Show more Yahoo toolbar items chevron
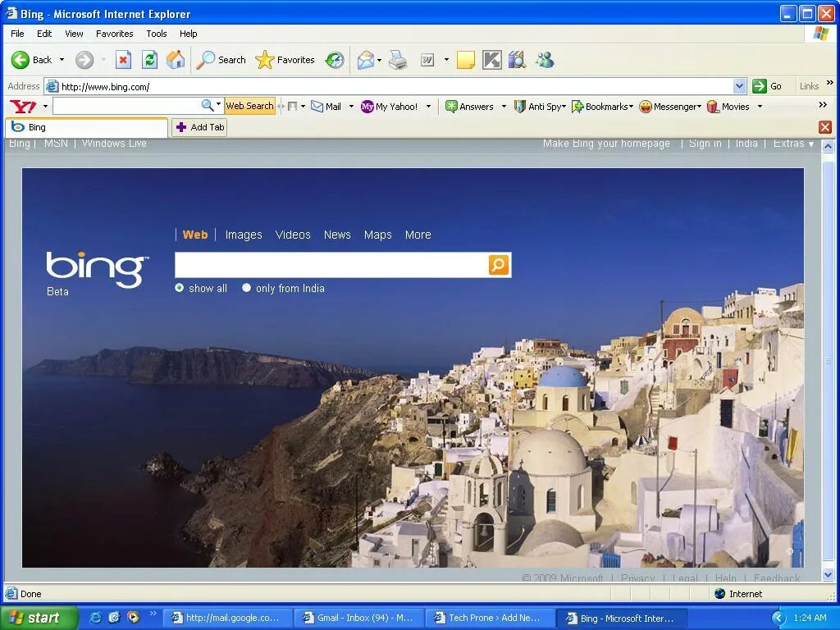Screen dimensions: 840x630 click(x=823, y=105)
